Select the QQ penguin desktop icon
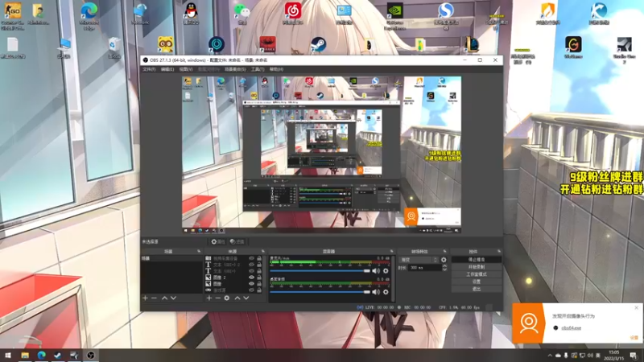644x362 pixels. (191, 14)
